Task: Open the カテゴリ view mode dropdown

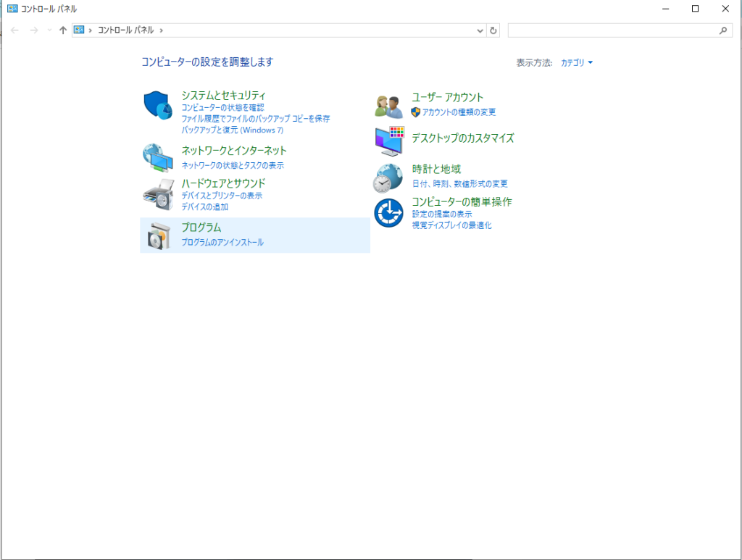Action: (x=577, y=63)
